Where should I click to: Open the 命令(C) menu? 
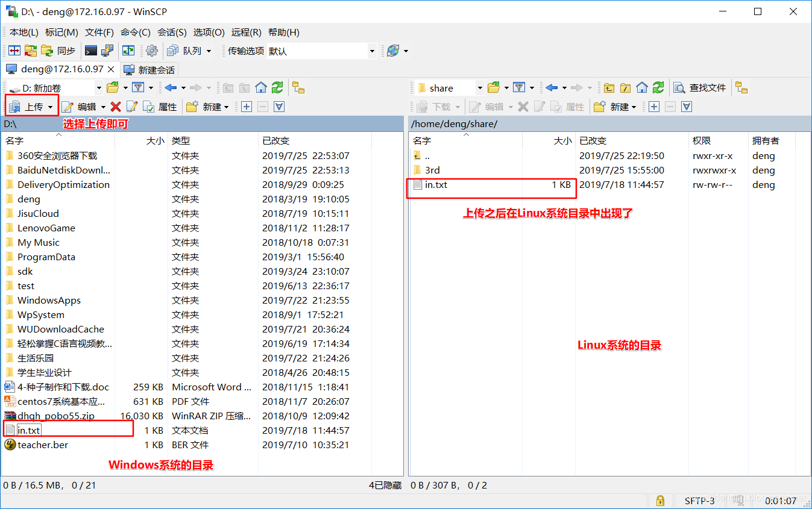coord(136,32)
